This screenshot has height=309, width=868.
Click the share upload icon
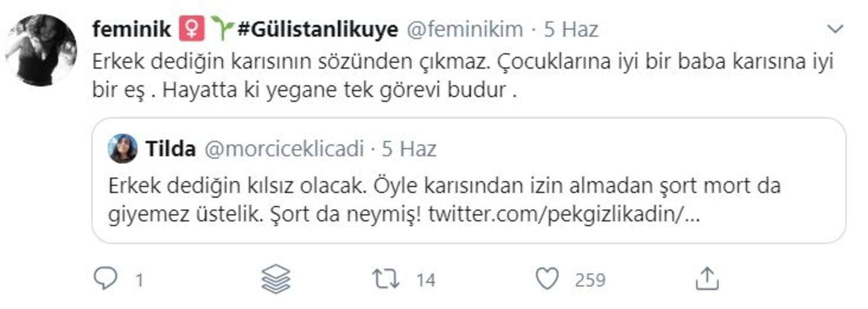tap(707, 279)
